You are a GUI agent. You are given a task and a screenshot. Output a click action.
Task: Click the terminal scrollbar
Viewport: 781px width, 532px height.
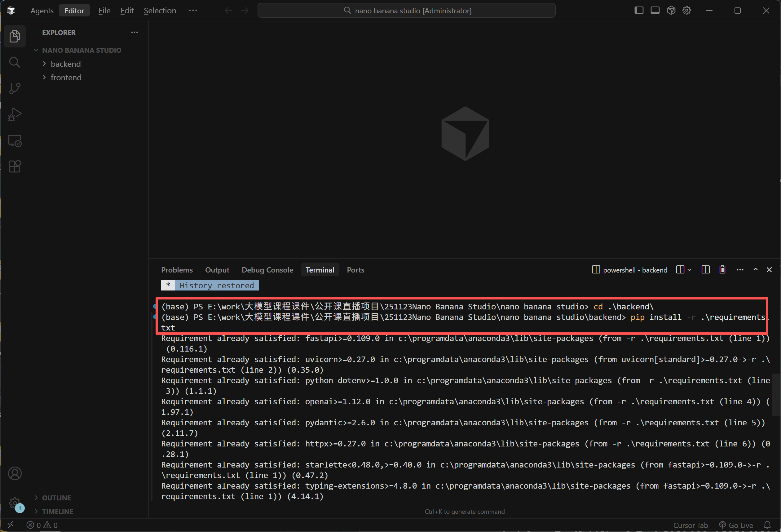776,395
